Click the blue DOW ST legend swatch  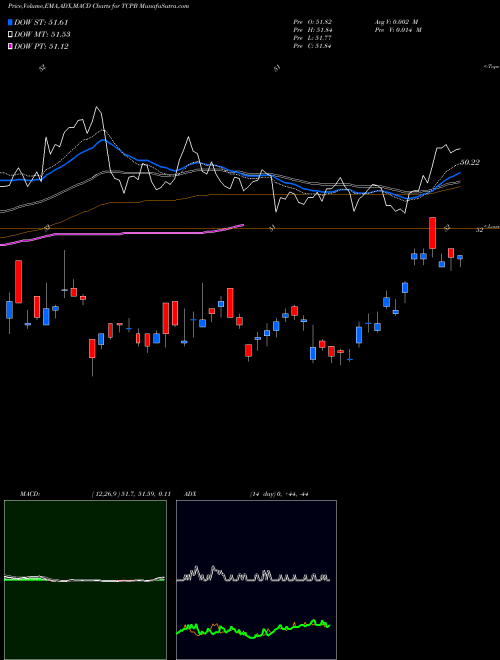(x=10, y=22)
